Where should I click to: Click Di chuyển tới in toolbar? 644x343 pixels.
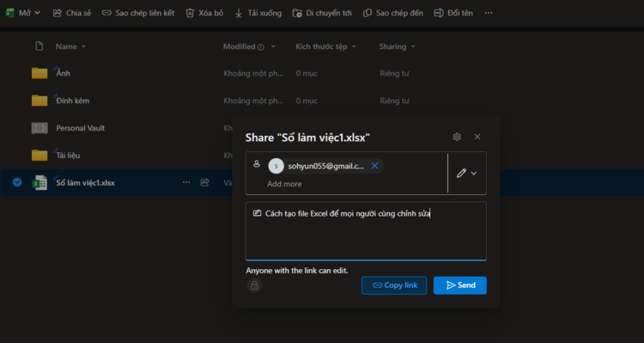pos(322,13)
